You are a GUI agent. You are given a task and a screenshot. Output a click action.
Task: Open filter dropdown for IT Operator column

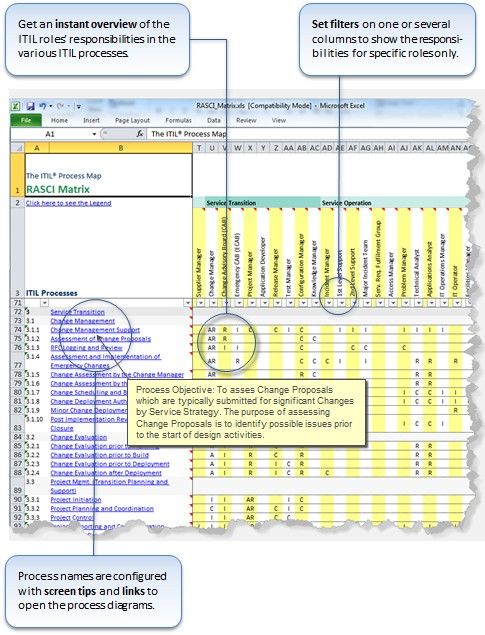tap(457, 303)
